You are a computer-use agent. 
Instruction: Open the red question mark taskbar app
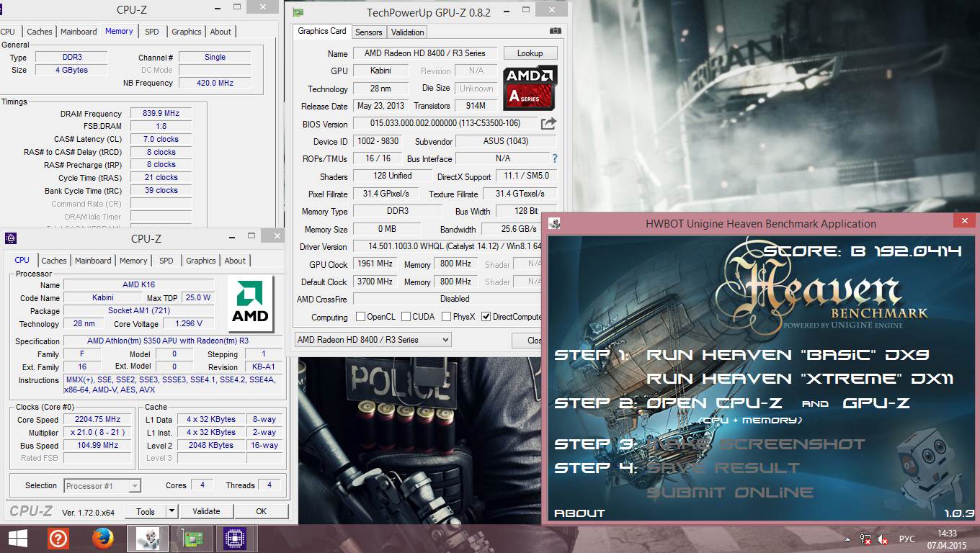click(x=58, y=539)
